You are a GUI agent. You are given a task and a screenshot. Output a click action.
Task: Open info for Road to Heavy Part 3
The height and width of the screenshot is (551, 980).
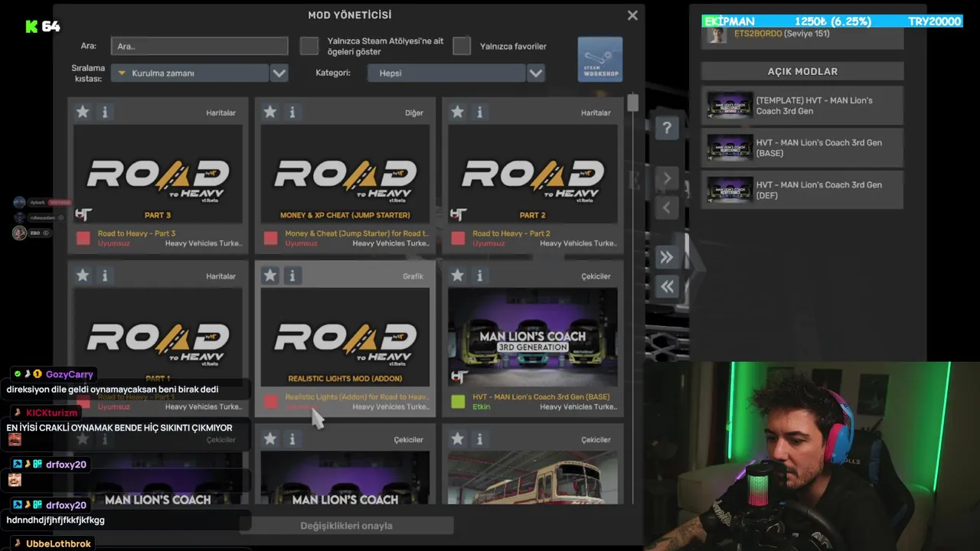click(105, 112)
